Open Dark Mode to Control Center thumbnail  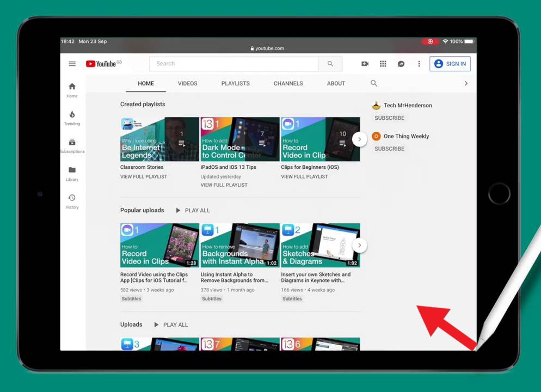click(240, 139)
